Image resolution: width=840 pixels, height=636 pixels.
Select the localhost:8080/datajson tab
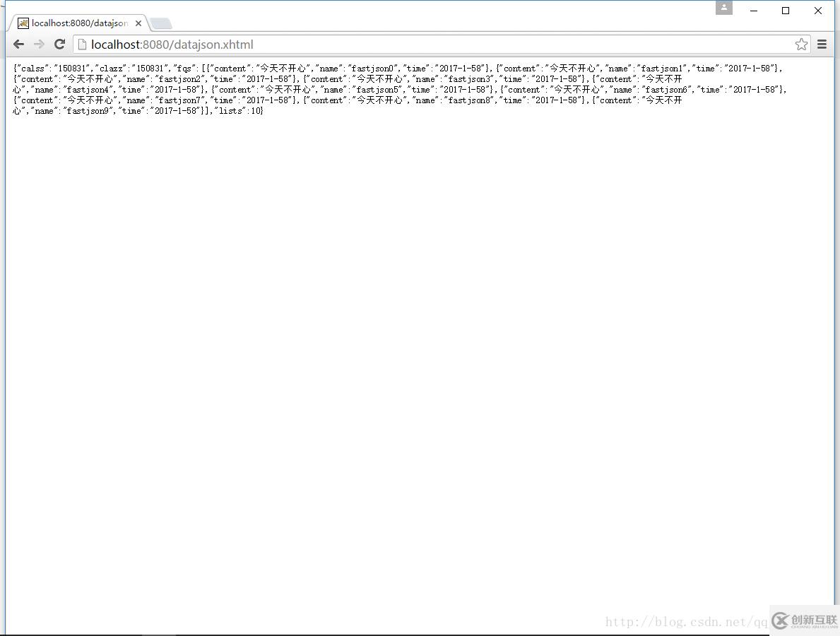[79, 23]
